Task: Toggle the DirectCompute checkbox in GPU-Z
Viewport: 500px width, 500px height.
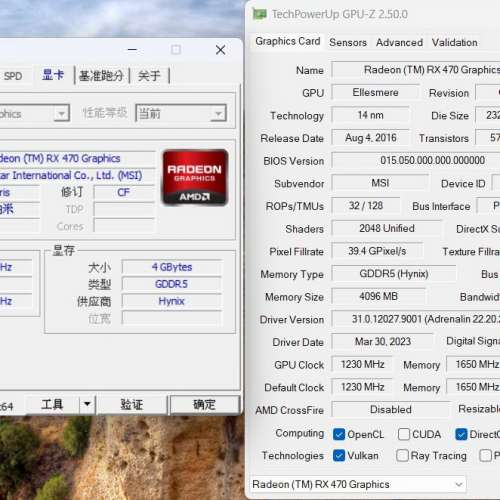Action: (461, 434)
